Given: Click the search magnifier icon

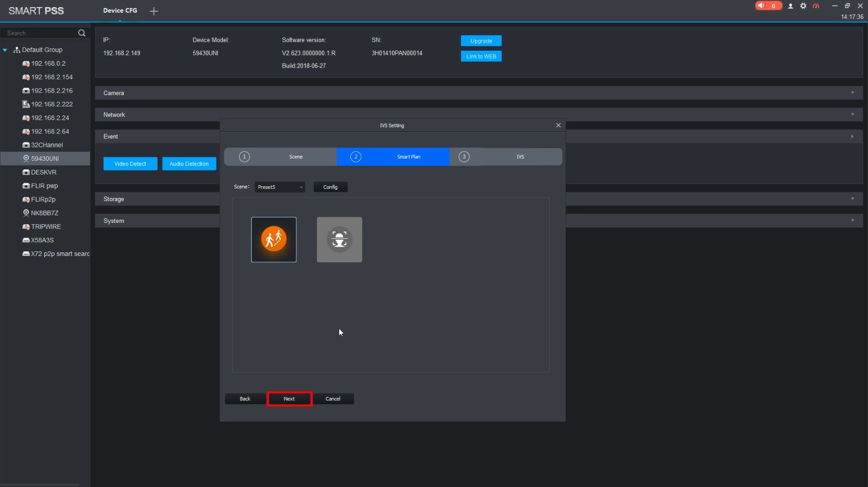Looking at the screenshot, I should pyautogui.click(x=81, y=33).
